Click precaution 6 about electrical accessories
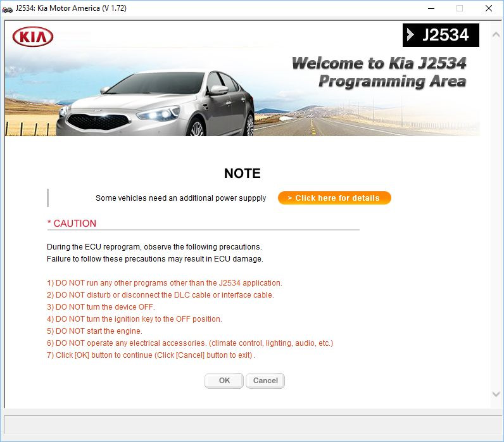The image size is (504, 442). coord(190,343)
